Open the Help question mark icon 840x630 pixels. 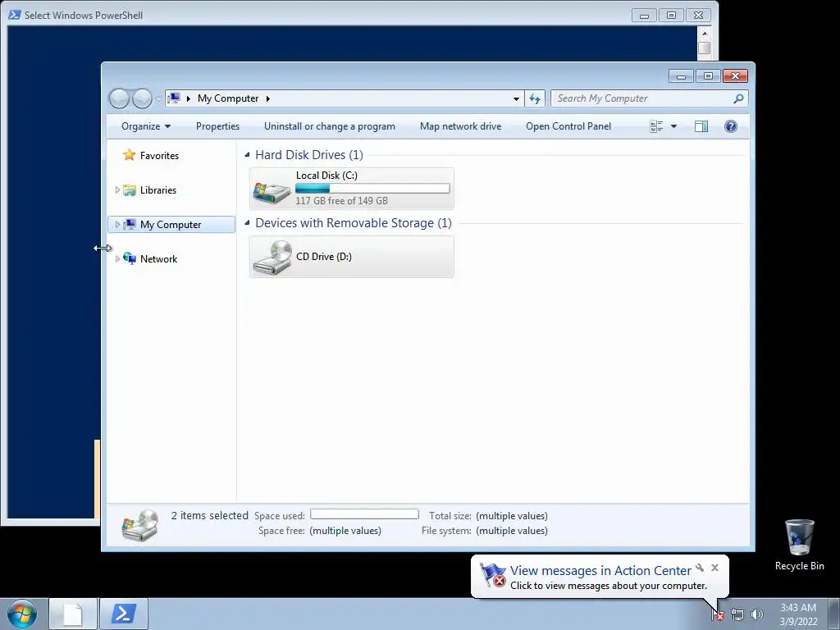[x=731, y=126]
